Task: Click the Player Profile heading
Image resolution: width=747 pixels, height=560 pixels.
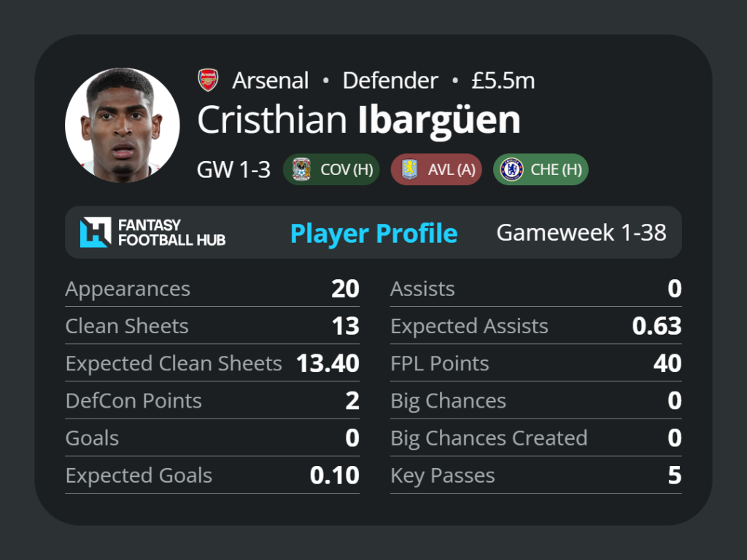Action: pos(374,233)
